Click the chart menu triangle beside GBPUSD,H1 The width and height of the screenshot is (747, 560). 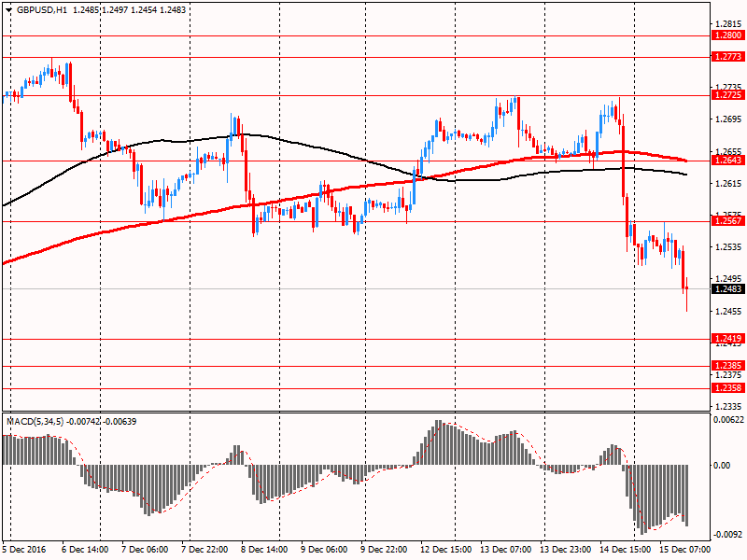coord(8,10)
